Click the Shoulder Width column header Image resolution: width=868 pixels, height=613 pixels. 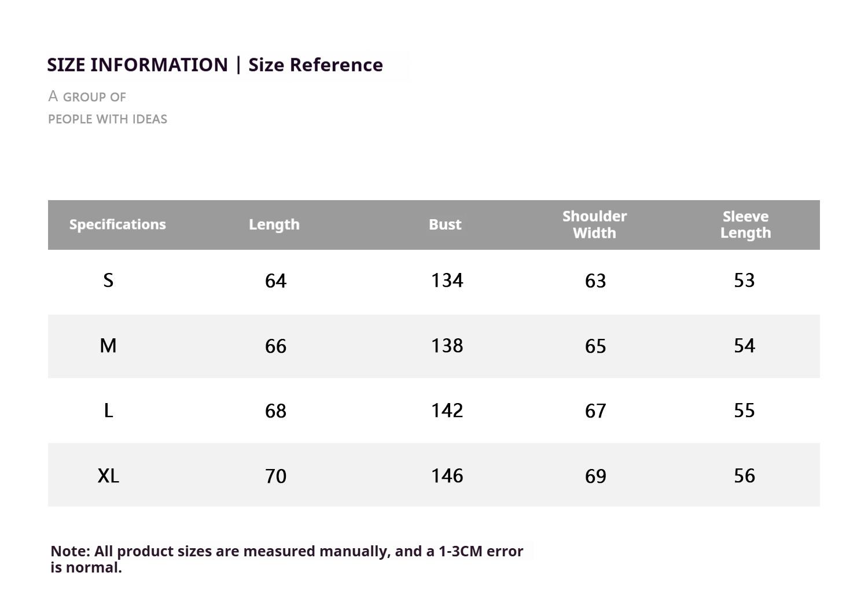(x=594, y=224)
